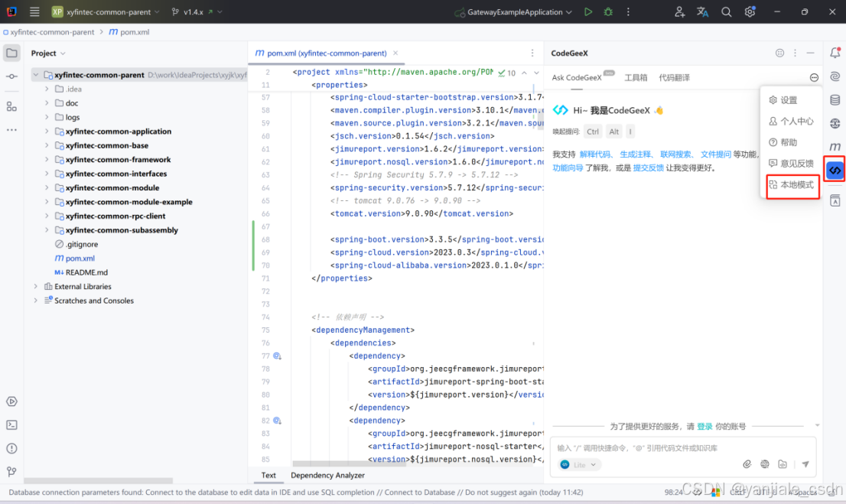846x504 pixels.
Task: Open the Lite model selector in CodeGeeX
Action: pos(578,463)
